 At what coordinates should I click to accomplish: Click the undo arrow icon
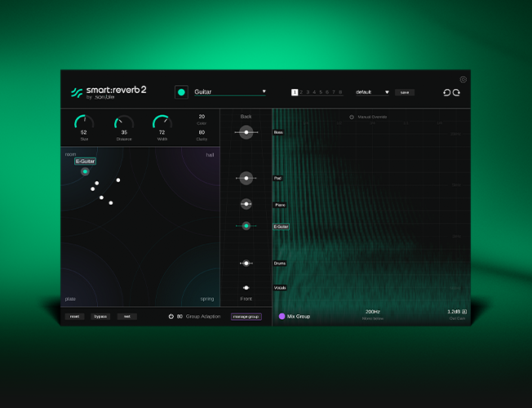click(x=447, y=92)
